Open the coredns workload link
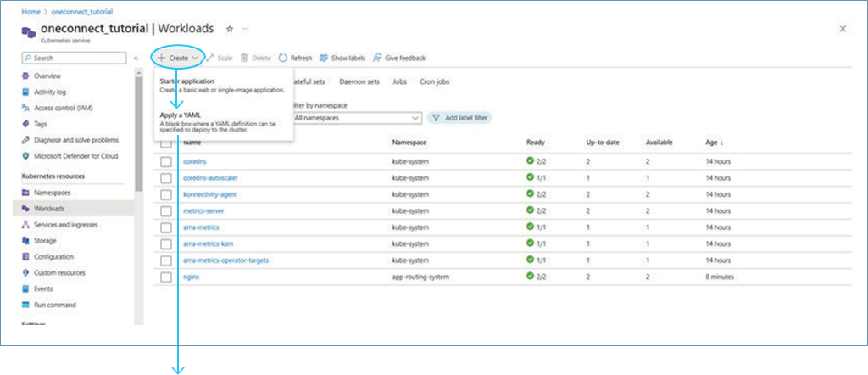The height and width of the screenshot is (375, 868). point(194,162)
